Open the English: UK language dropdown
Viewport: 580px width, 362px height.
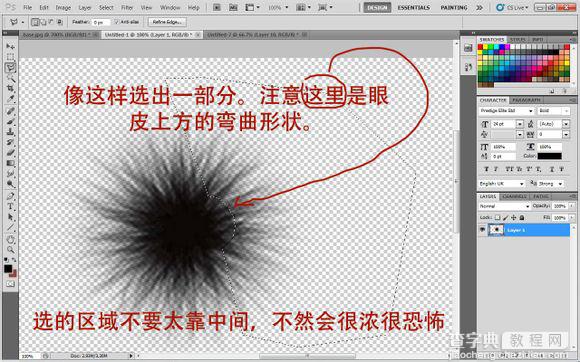click(x=502, y=183)
